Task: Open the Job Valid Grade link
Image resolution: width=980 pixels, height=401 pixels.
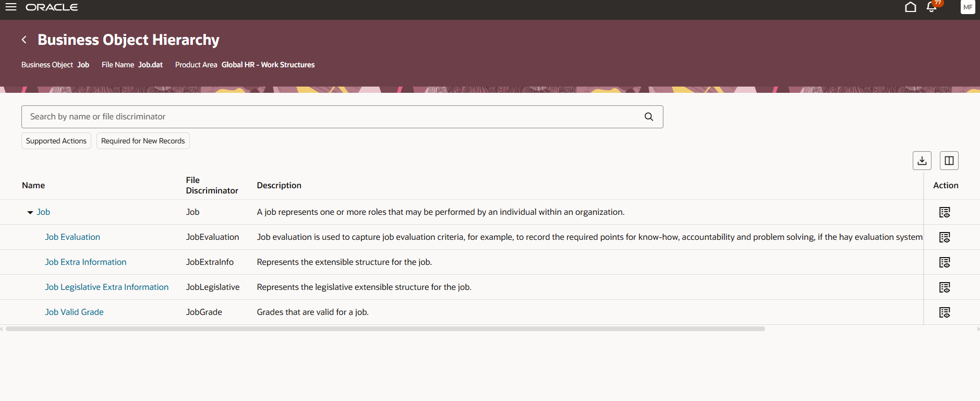Action: tap(74, 312)
